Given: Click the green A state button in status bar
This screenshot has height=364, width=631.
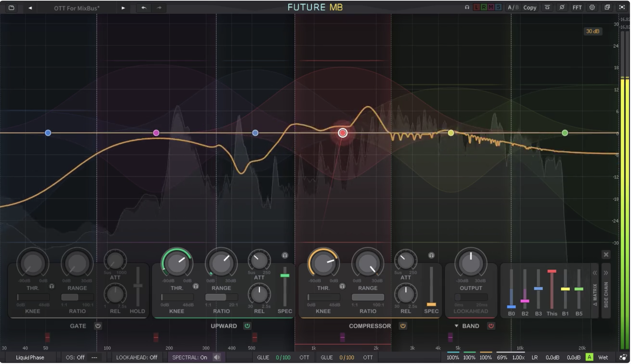Looking at the screenshot, I should [589, 357].
